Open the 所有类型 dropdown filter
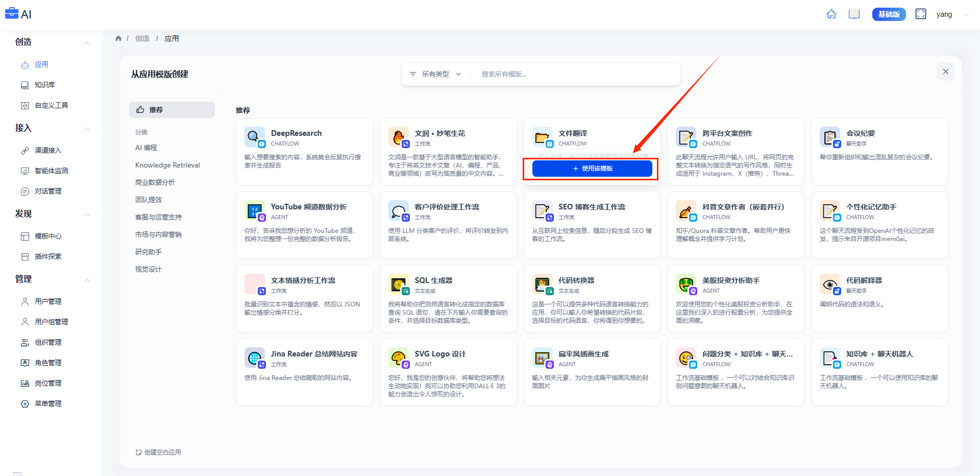 (x=435, y=74)
